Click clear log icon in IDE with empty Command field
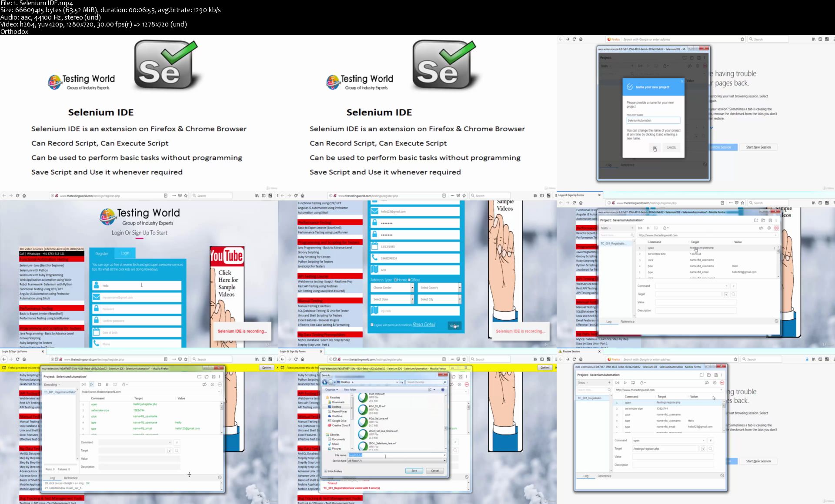 776,321
